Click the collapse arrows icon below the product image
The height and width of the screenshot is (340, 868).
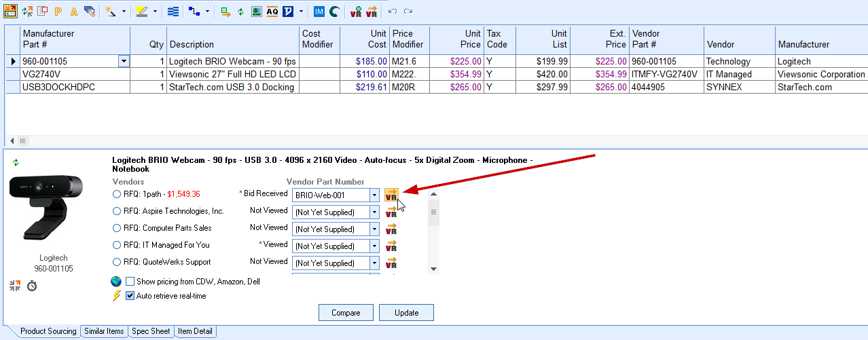click(15, 286)
